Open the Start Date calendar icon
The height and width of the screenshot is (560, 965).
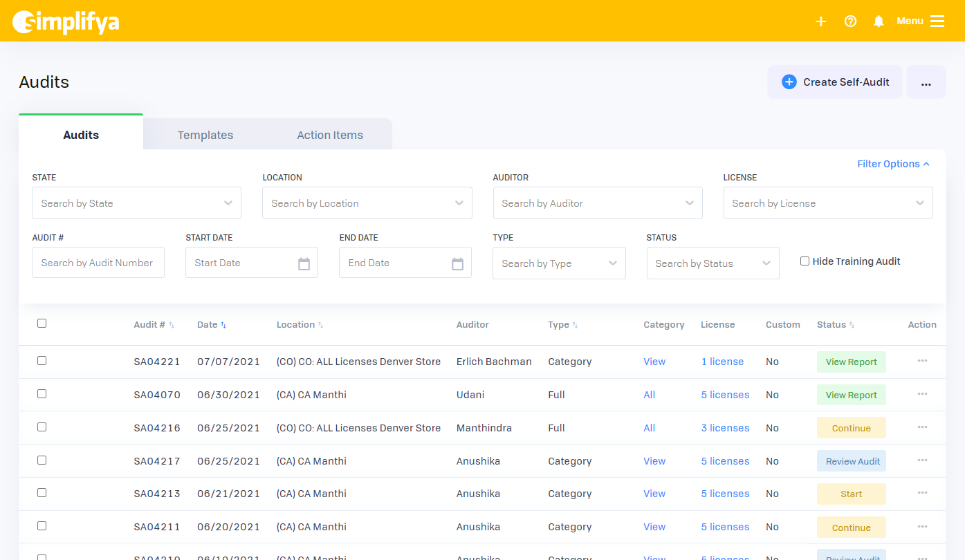(x=304, y=263)
